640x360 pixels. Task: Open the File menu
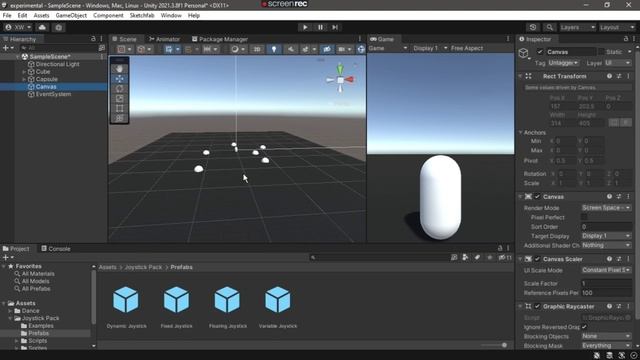[7, 16]
